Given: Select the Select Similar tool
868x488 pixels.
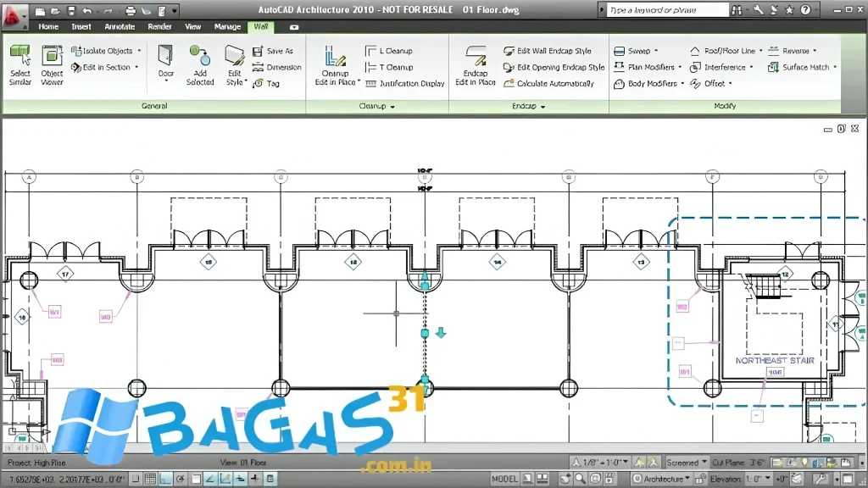Looking at the screenshot, I should (x=20, y=64).
